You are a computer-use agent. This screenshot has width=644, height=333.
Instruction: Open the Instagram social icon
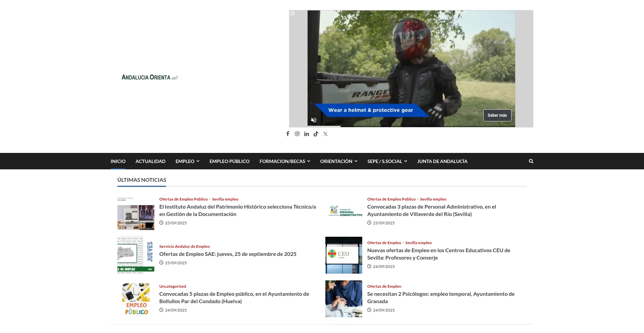[297, 134]
